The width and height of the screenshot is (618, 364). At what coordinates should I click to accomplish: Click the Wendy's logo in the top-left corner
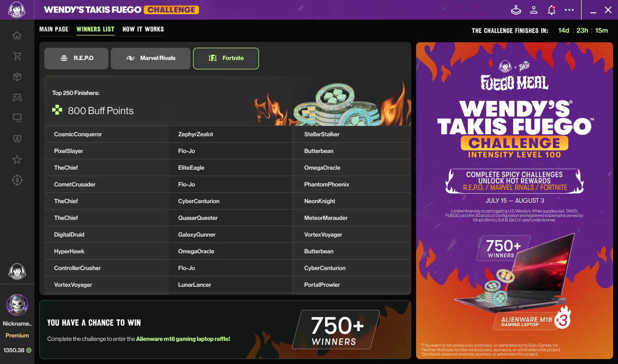click(17, 9)
